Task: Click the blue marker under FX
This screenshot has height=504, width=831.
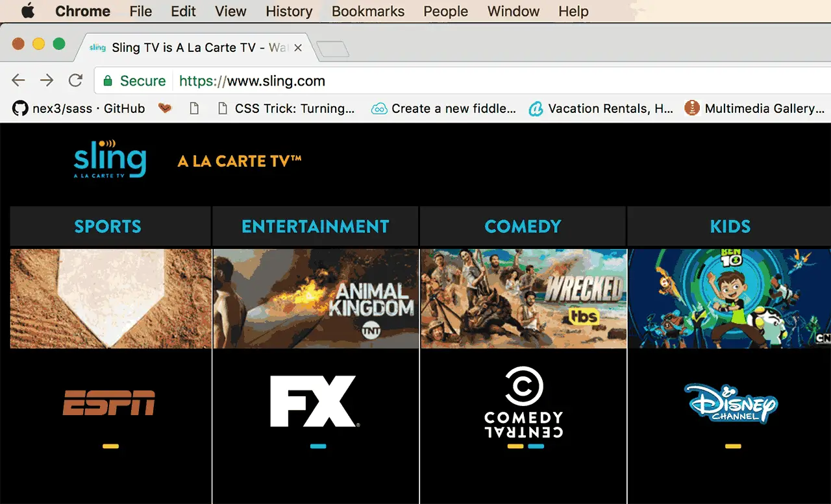Action: [x=318, y=446]
